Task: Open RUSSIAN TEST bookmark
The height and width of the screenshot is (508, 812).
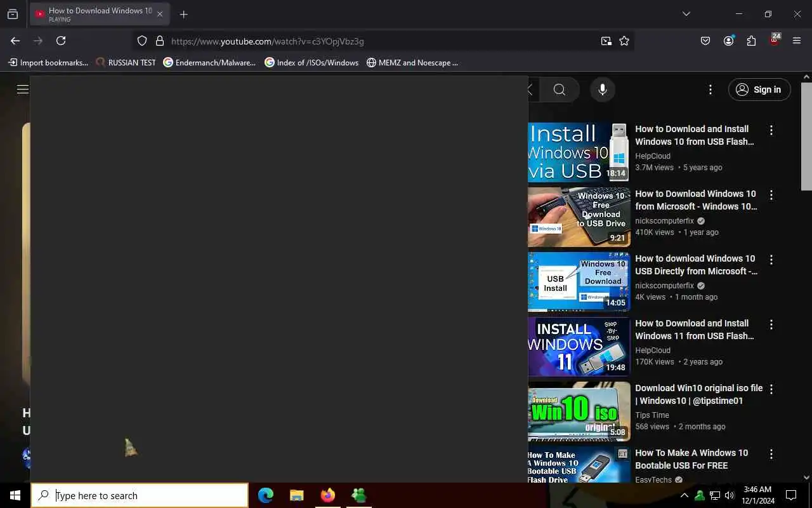Action: tap(126, 62)
